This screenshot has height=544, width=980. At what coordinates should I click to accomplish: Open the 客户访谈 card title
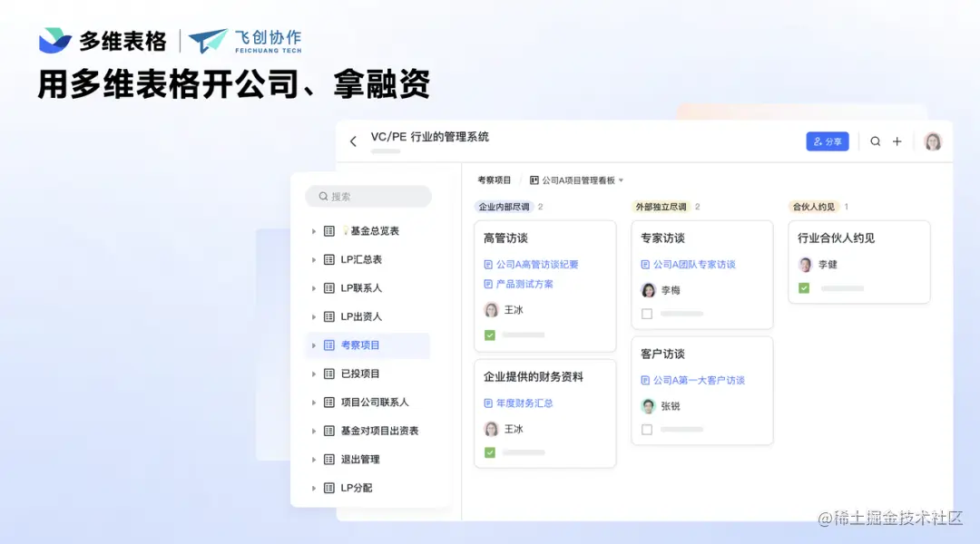(662, 355)
